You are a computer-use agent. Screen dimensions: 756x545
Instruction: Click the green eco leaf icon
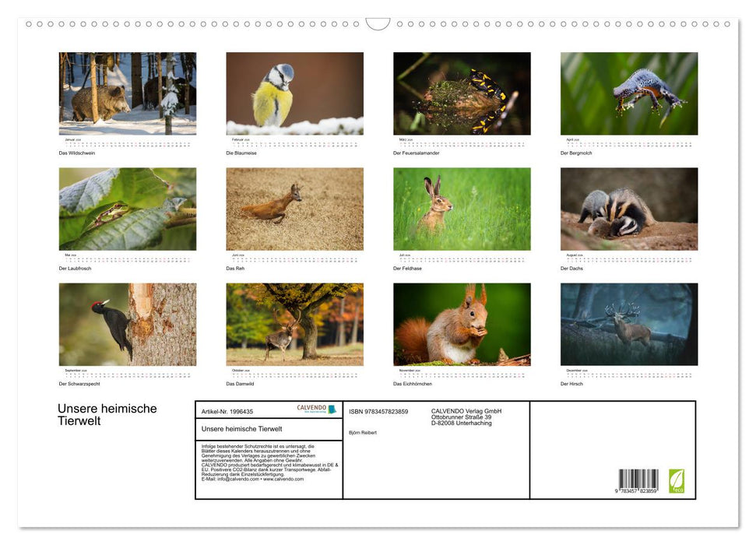tap(677, 480)
